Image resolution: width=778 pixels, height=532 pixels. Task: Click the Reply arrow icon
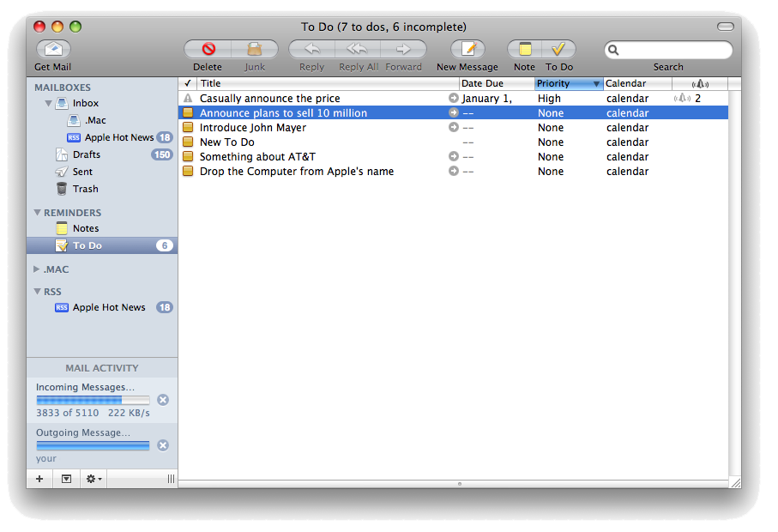(x=312, y=49)
